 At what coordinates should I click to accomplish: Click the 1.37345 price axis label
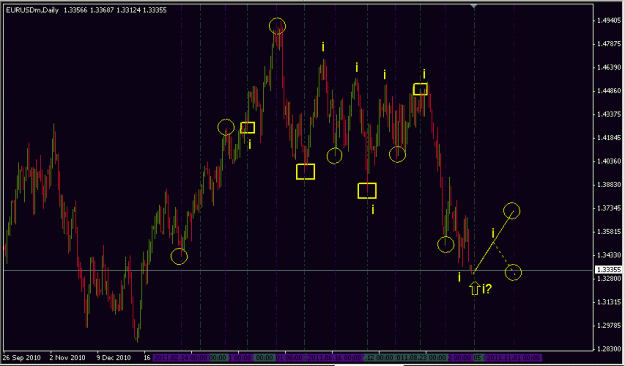pos(608,208)
